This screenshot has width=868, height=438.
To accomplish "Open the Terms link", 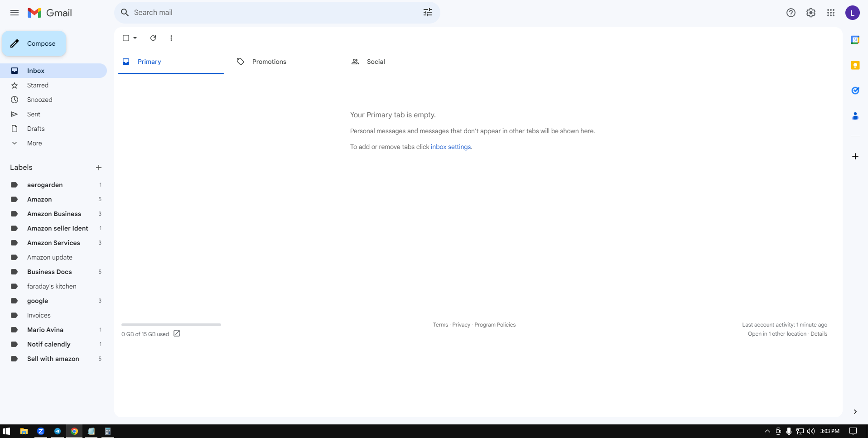I will pyautogui.click(x=440, y=325).
